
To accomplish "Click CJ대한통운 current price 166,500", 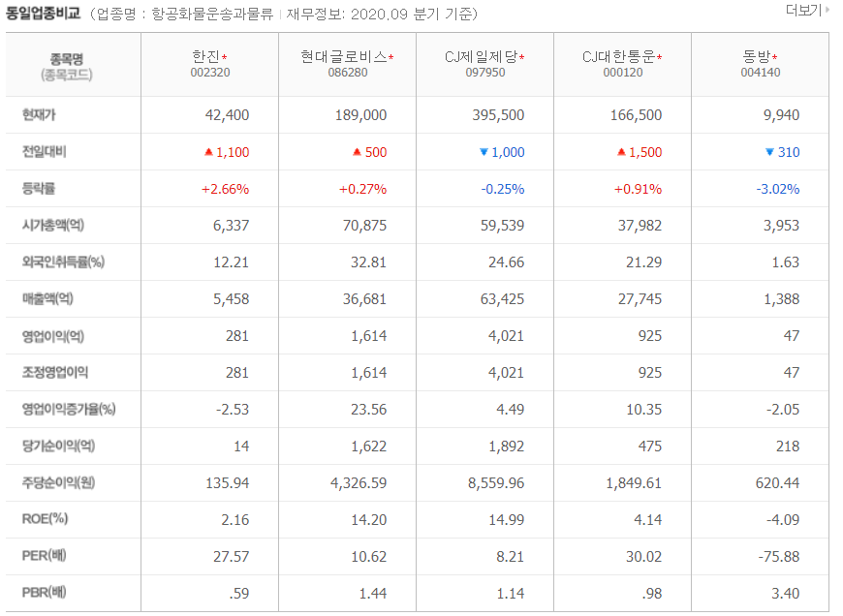I will (x=636, y=115).
